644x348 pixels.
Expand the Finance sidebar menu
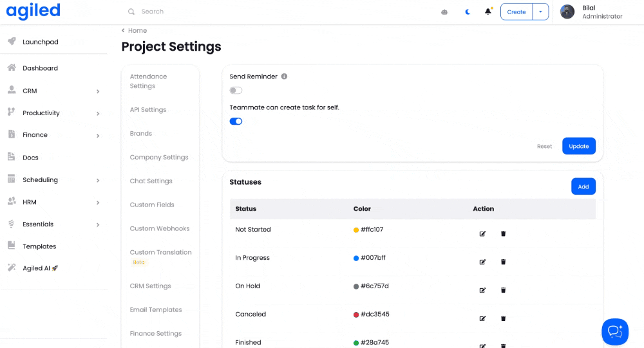[x=98, y=136]
